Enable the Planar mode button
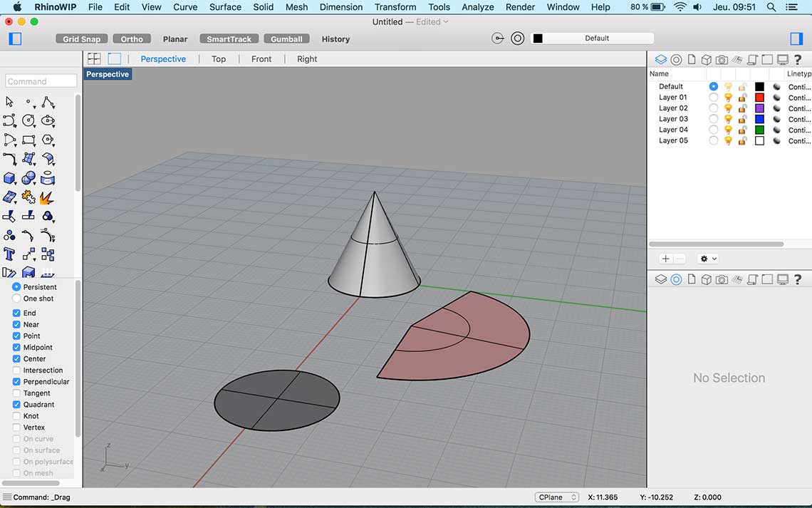Viewport: 812px width, 508px height. tap(175, 39)
